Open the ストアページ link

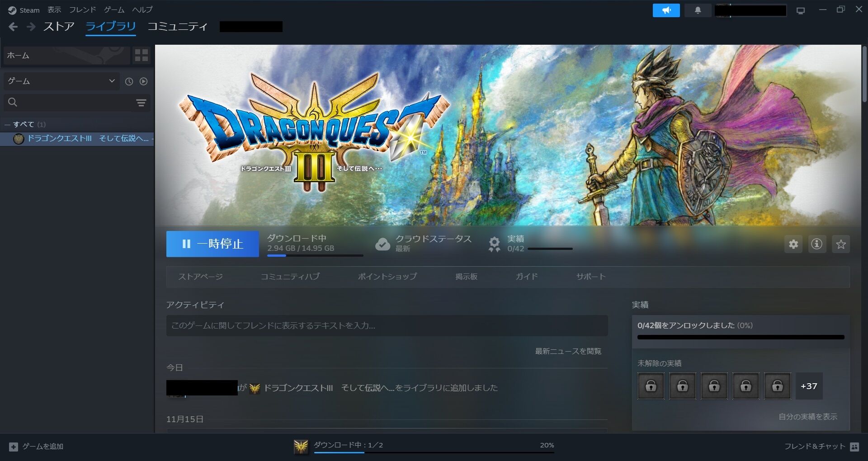200,277
